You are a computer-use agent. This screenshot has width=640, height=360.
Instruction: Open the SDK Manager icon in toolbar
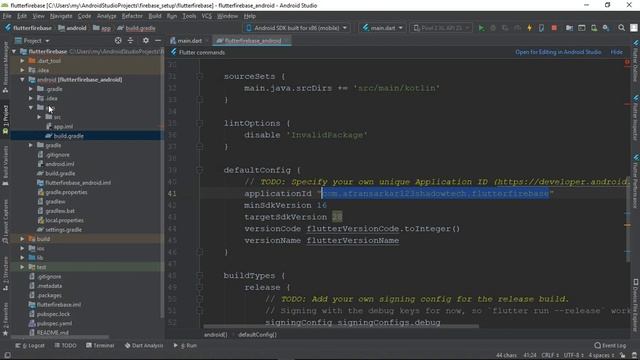coord(606,28)
